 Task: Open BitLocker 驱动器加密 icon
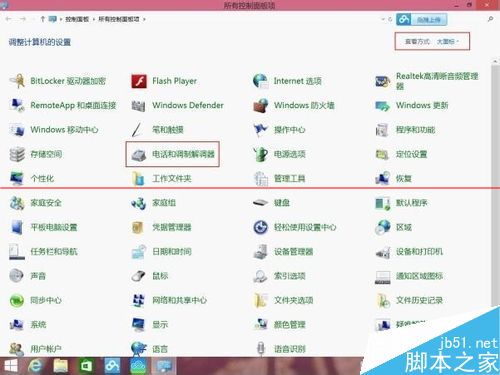pos(17,81)
